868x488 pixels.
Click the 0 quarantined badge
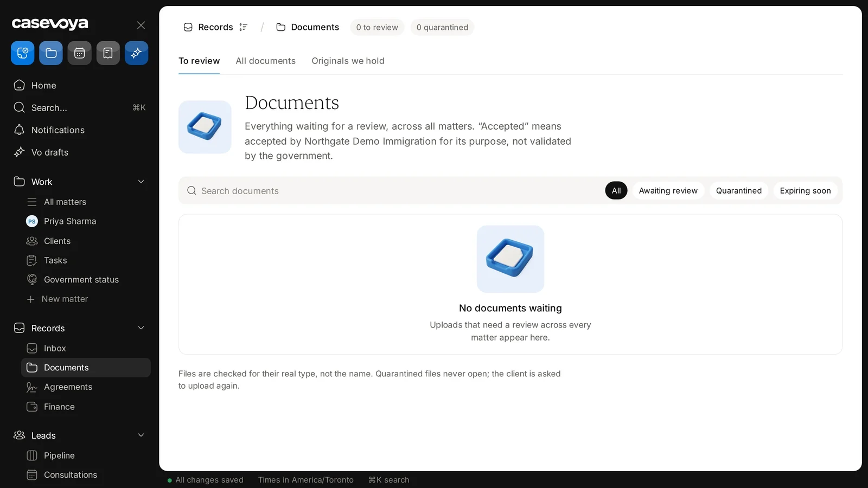pyautogui.click(x=442, y=27)
